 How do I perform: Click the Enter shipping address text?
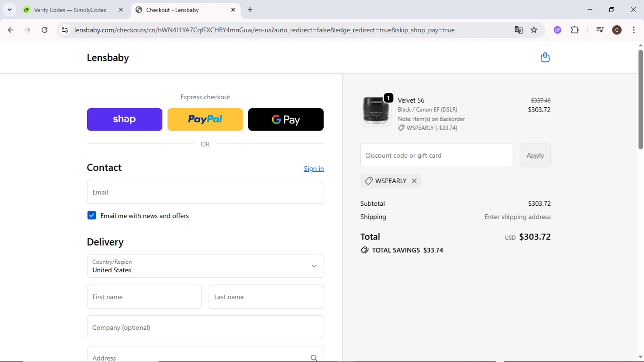point(517,217)
